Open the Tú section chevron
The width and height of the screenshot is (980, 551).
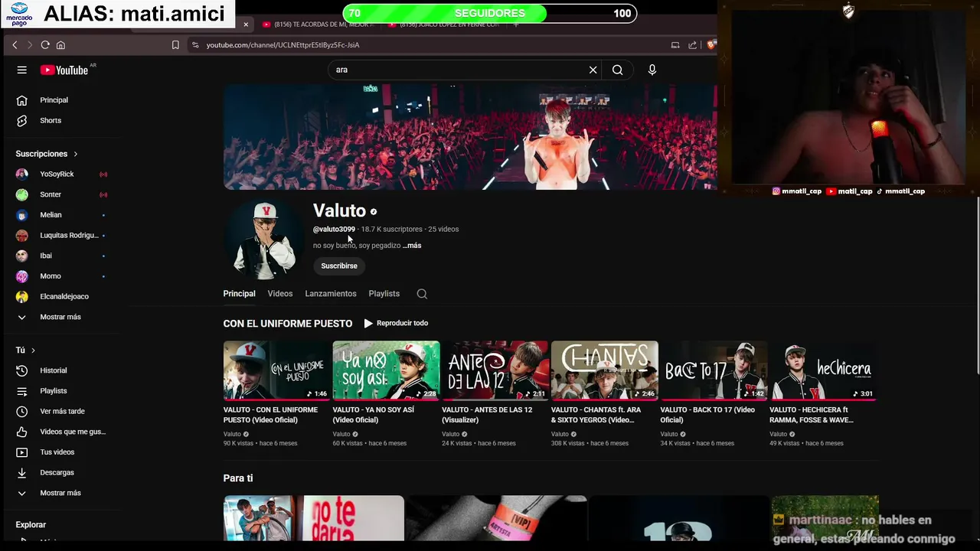coord(33,350)
